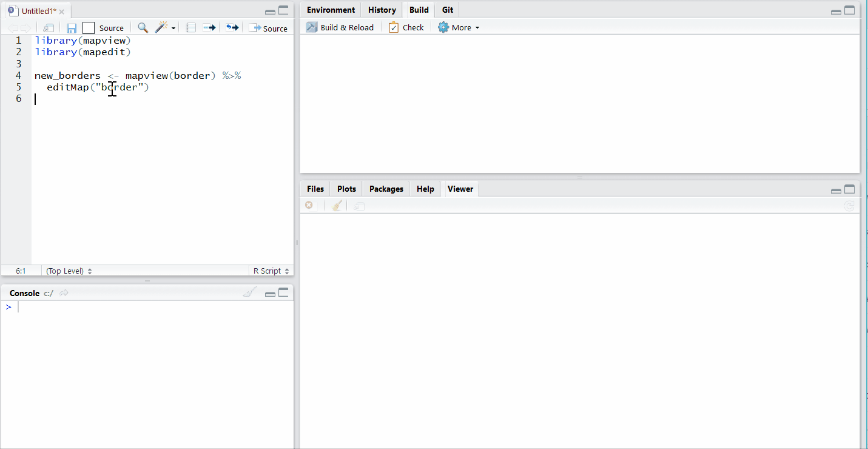Open the Packages tab
This screenshot has height=449, width=868.
coord(386,189)
